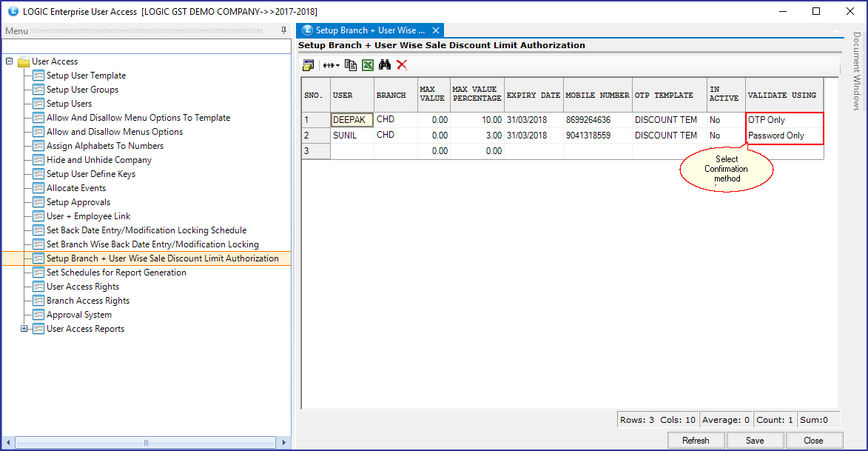
Task: Click the USER column header
Action: 352,96
